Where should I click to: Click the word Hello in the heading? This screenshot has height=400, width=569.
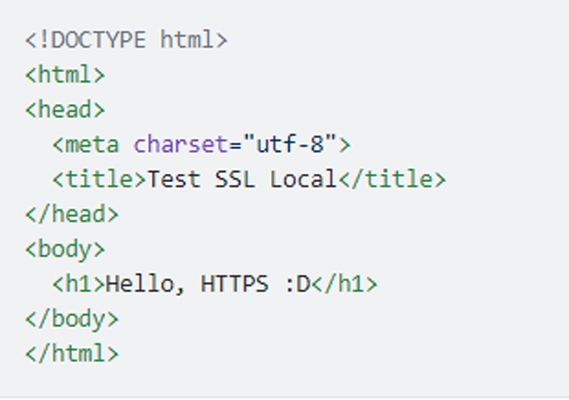[x=139, y=283]
